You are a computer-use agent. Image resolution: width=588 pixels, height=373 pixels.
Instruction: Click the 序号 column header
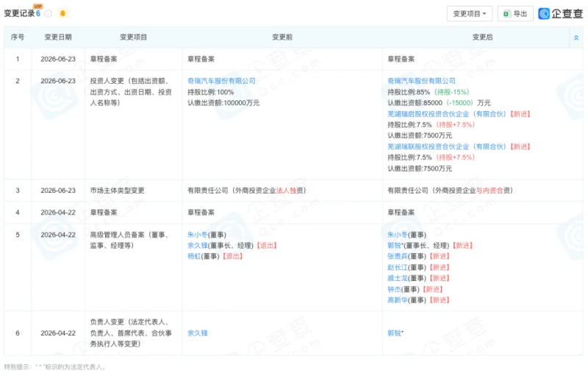click(x=17, y=37)
